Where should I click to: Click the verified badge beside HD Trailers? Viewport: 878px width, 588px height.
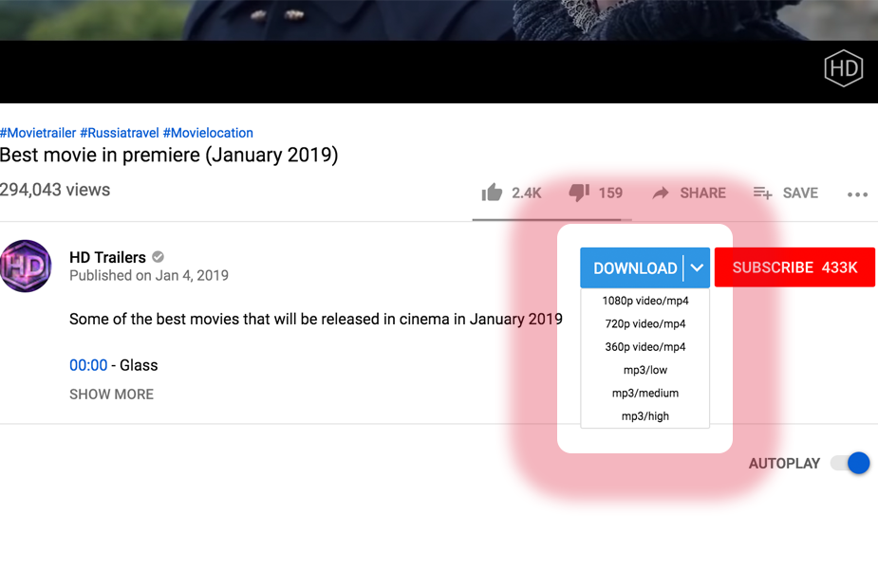point(159,257)
